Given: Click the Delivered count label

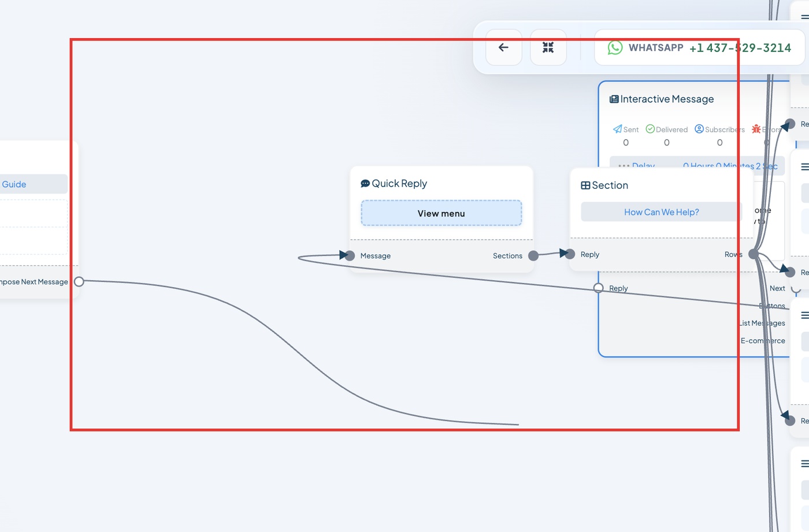Looking at the screenshot, I should click(x=667, y=143).
